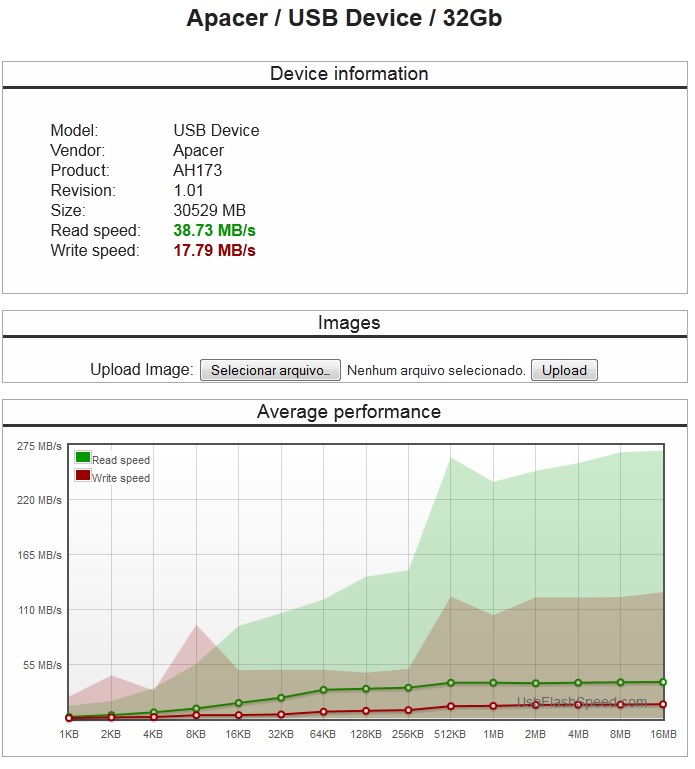
Task: Click the green Read speed legend swatch
Action: 83,458
